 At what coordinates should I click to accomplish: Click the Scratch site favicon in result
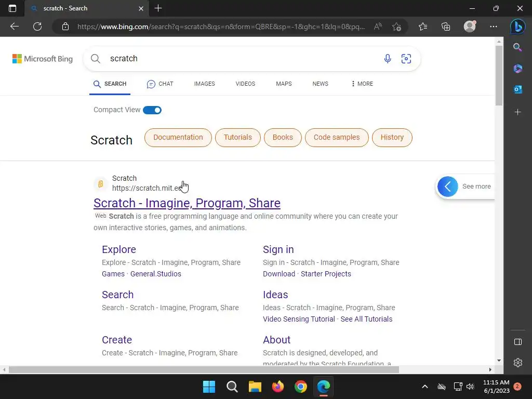coord(100,183)
